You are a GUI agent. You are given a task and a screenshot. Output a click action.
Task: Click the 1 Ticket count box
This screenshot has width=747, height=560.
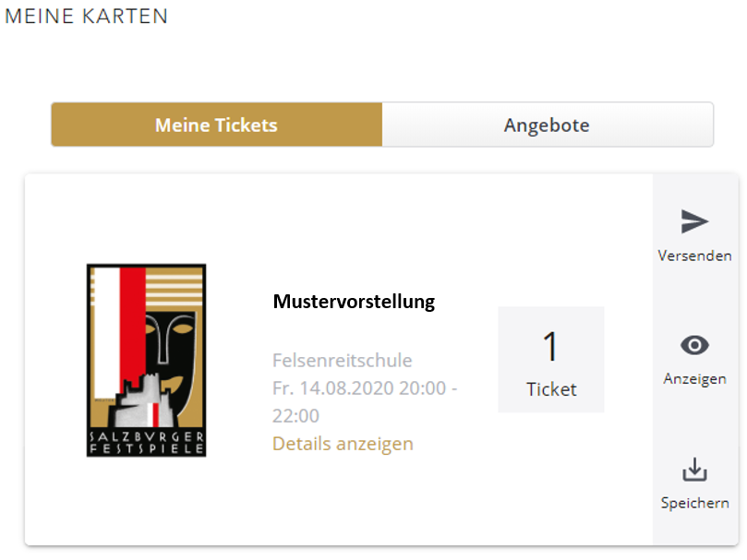click(551, 360)
